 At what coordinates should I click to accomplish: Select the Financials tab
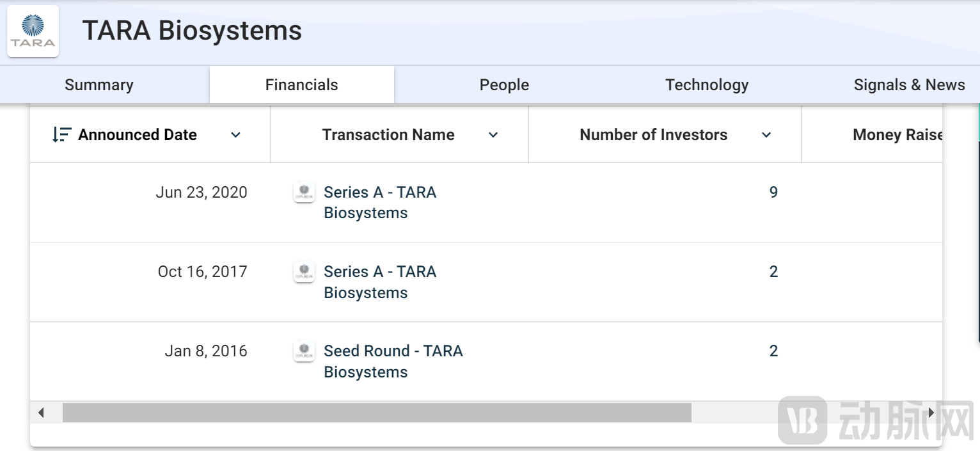(x=301, y=85)
